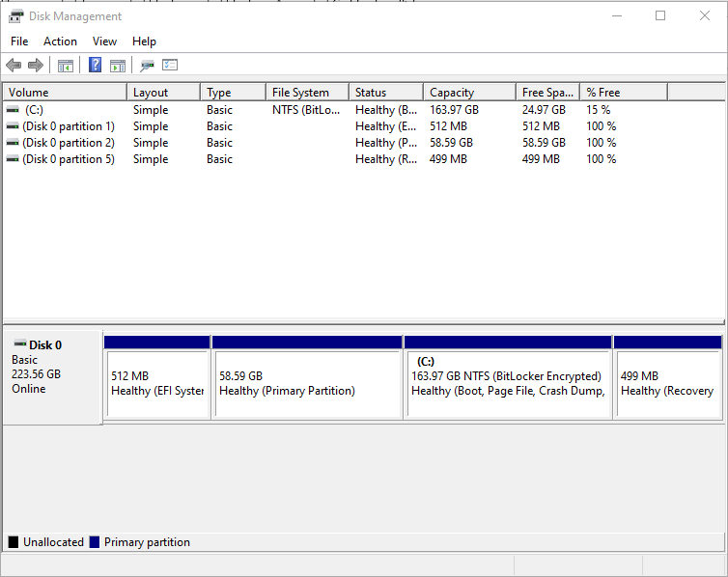
Task: Click the 15 % free cell
Action: click(x=598, y=110)
